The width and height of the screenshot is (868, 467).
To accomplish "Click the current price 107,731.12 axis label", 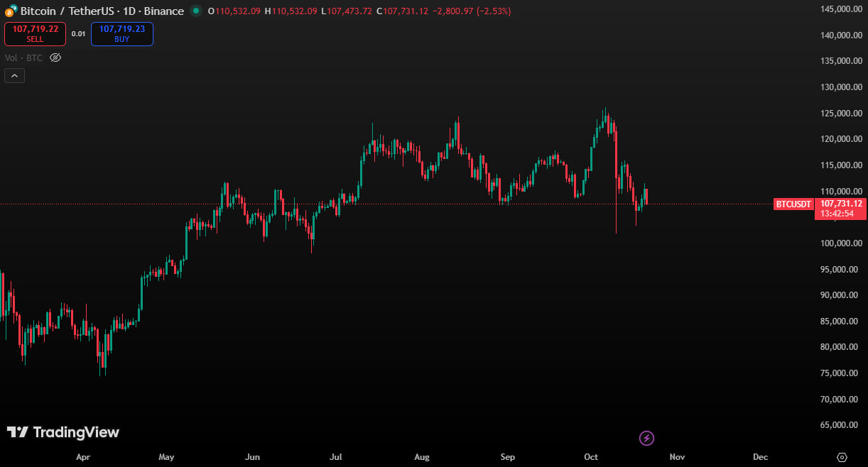I will [841, 204].
